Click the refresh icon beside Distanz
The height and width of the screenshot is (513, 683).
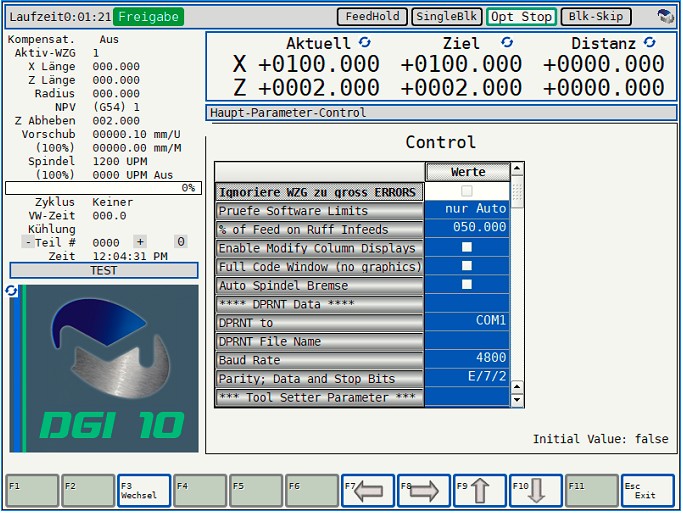(649, 42)
